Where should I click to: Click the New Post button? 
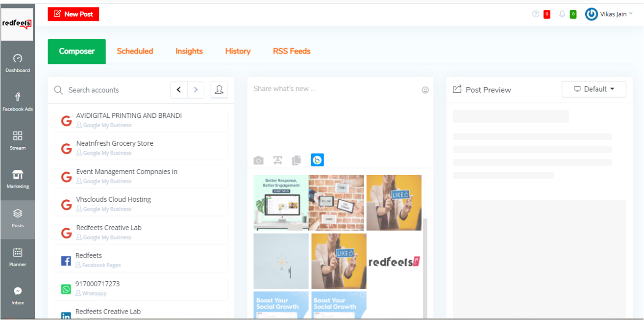click(74, 14)
